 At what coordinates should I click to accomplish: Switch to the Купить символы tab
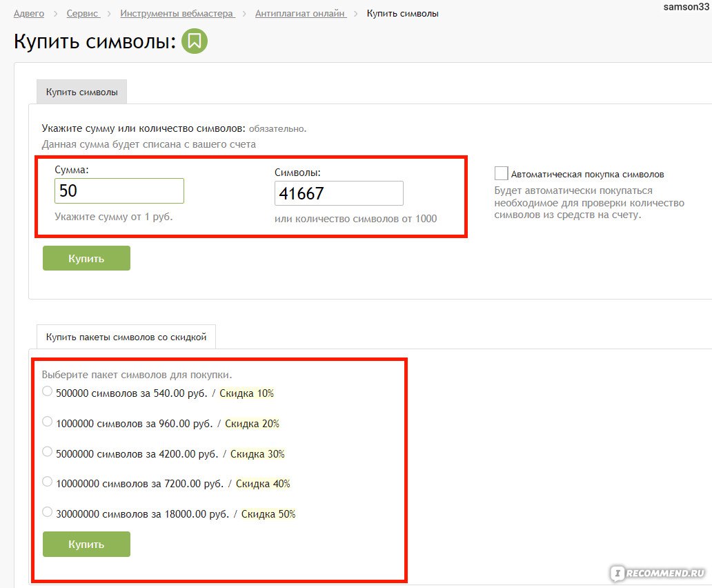81,92
